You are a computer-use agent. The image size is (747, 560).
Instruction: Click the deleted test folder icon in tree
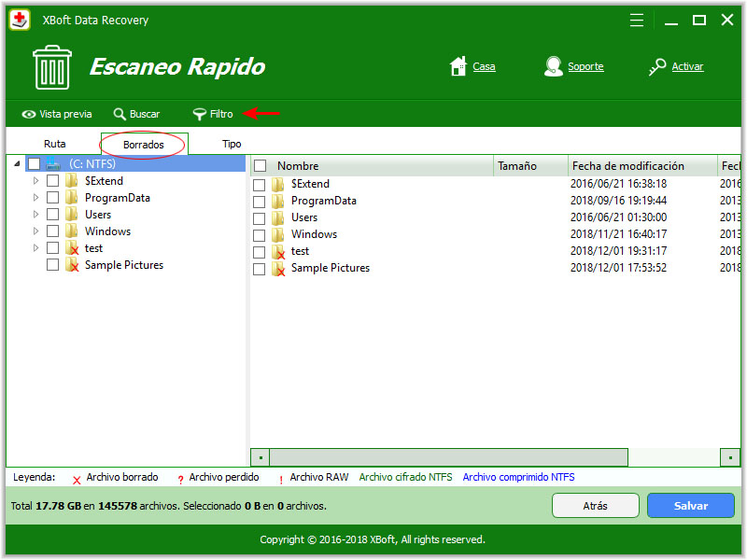[x=72, y=248]
